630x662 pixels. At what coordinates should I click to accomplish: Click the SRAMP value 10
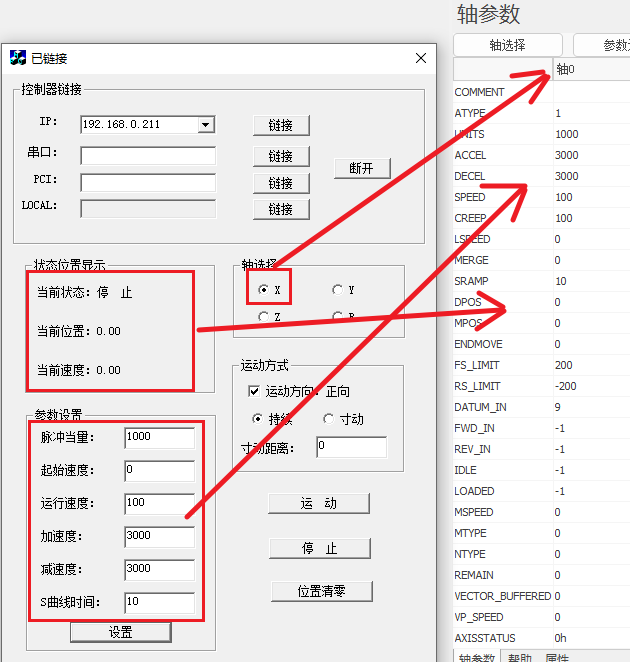click(591, 281)
